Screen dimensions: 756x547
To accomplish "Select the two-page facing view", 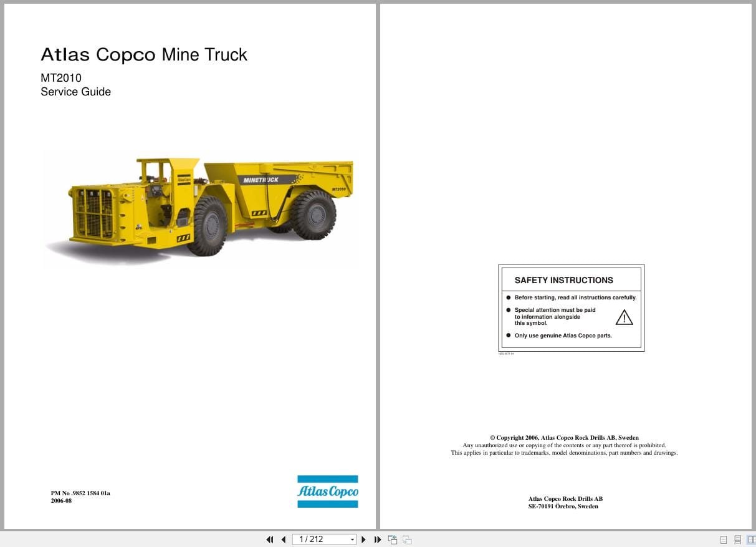I will tap(752, 540).
